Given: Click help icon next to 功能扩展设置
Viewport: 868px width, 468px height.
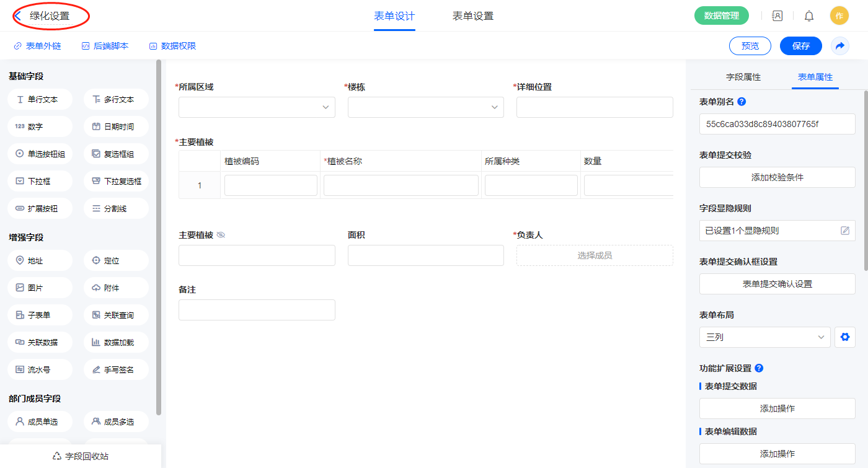Looking at the screenshot, I should 759,368.
